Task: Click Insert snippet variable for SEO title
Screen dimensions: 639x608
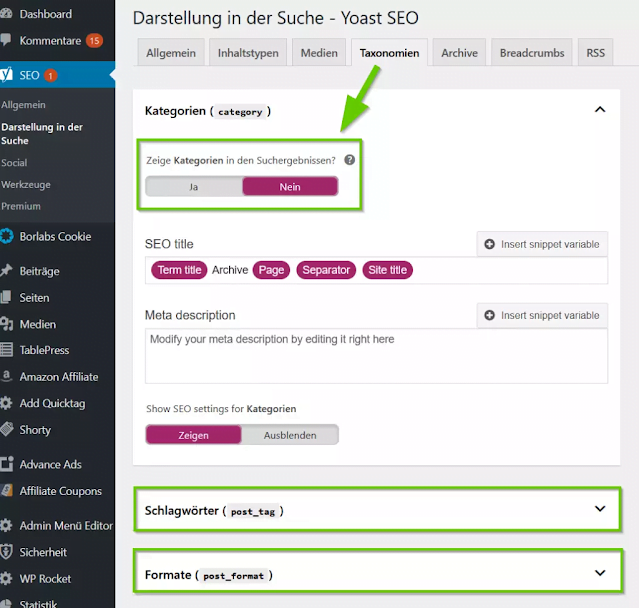Action: click(542, 244)
